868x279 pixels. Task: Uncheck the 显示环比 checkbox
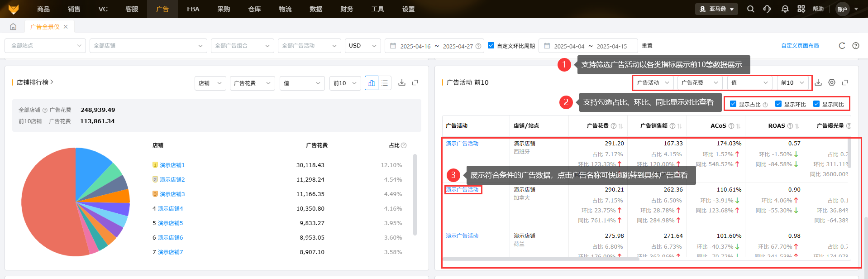[778, 104]
